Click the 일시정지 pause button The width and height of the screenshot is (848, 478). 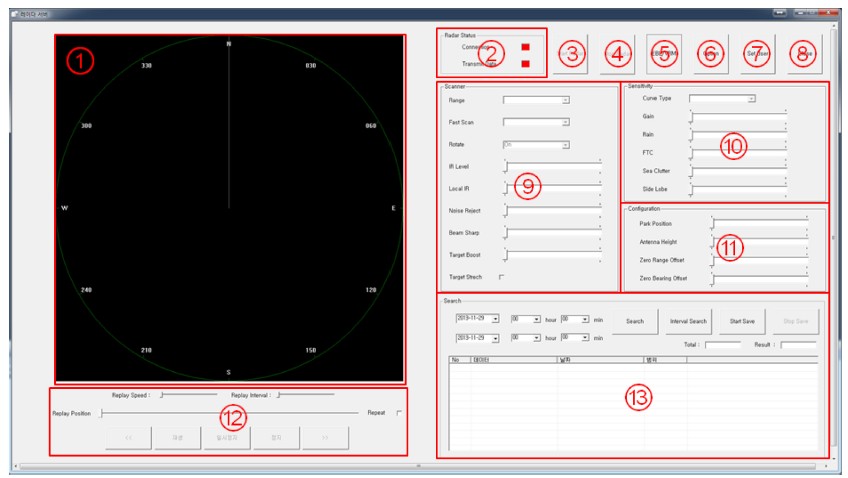227,437
